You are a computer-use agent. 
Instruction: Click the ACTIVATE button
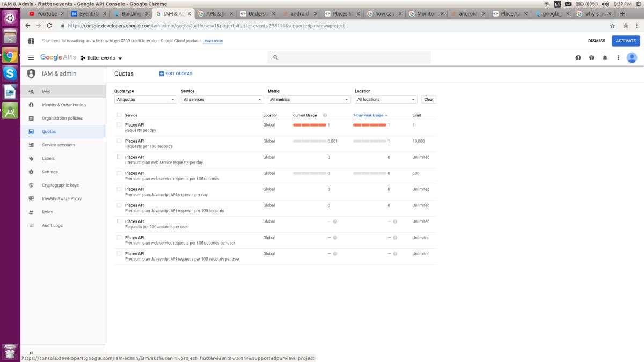tap(626, 41)
